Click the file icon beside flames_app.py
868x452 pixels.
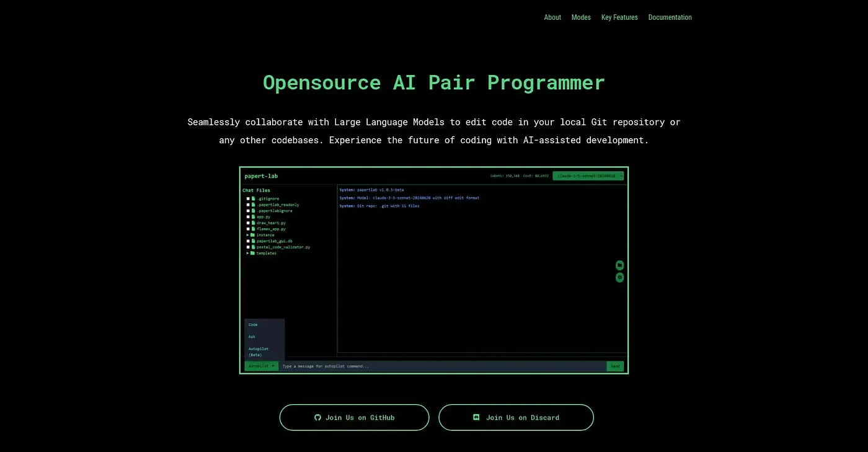click(x=253, y=229)
